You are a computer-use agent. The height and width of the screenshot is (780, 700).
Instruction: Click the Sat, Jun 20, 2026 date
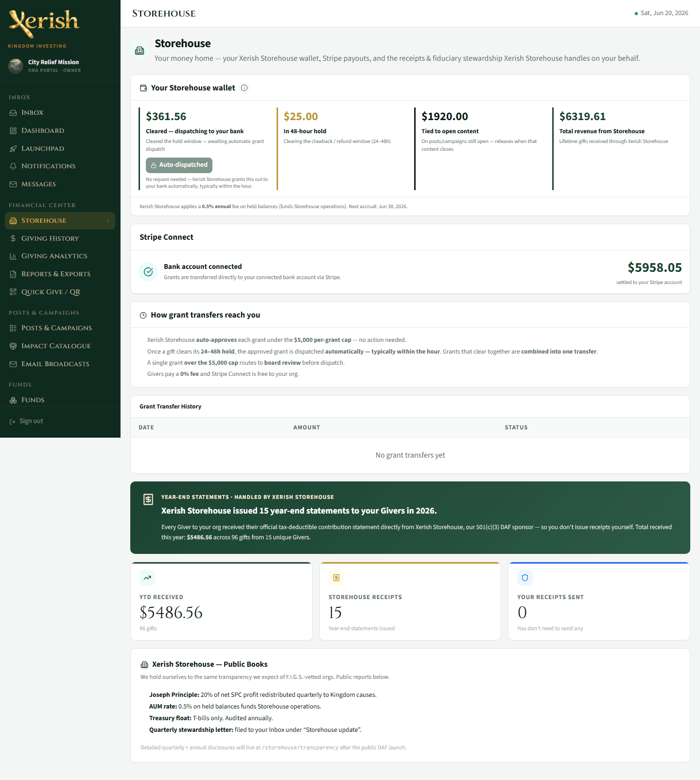664,13
